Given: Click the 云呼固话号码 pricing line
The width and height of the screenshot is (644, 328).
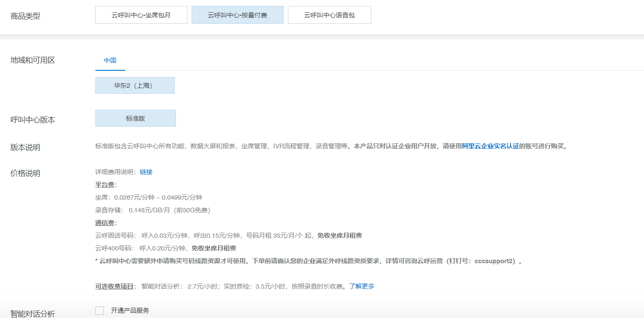Looking at the screenshot, I should (x=229, y=236).
